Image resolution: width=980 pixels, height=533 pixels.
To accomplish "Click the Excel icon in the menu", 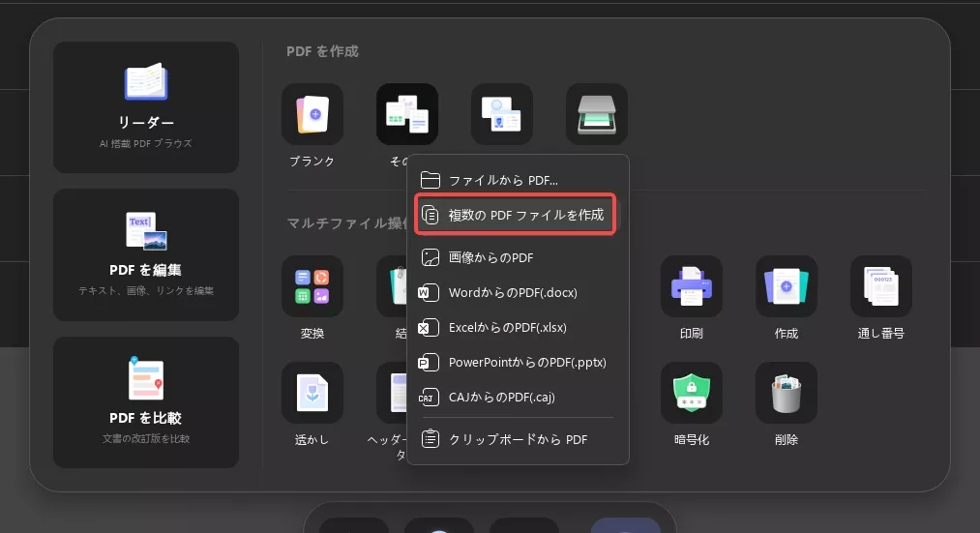I will (429, 327).
